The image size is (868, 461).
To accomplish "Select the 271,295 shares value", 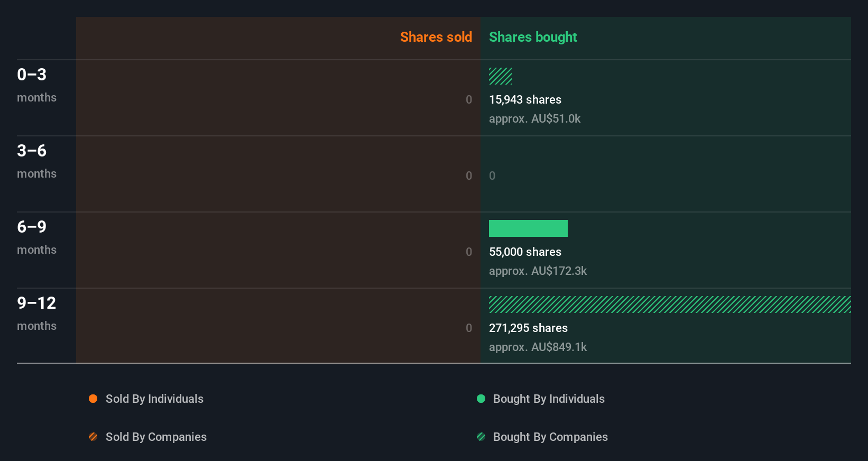I will tap(528, 328).
